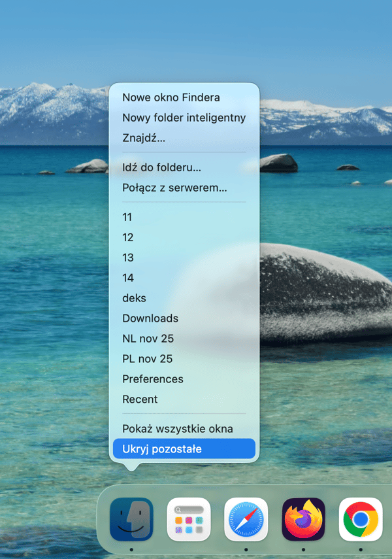Choose "Nowe okno Findera" from the menu
Image resolution: width=392 pixels, height=559 pixels.
[171, 97]
